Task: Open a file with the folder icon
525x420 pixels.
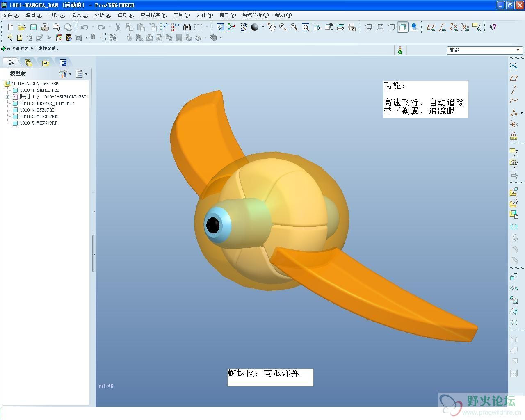Action: [x=22, y=27]
